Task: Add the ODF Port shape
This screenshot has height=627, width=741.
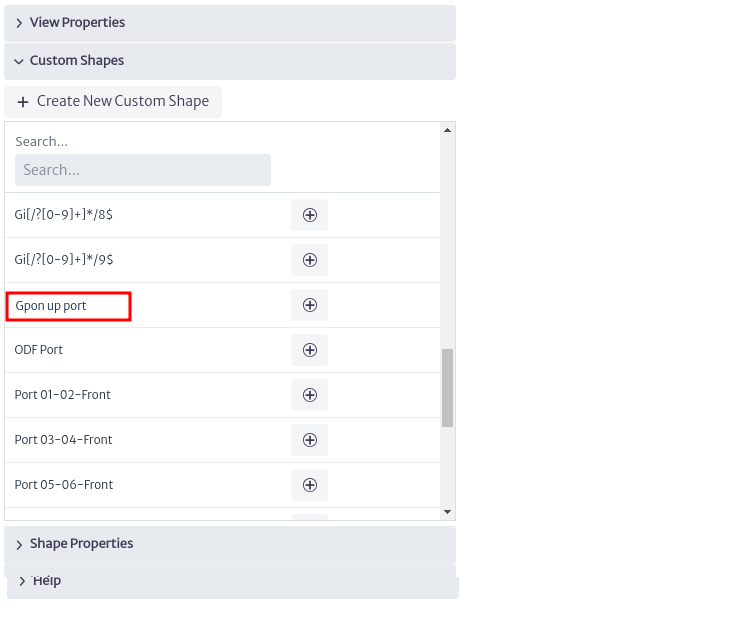Action: (x=310, y=350)
